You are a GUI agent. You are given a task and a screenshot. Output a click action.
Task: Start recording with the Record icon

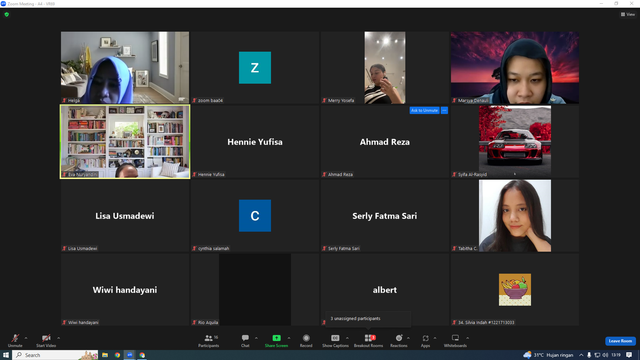[306, 340]
